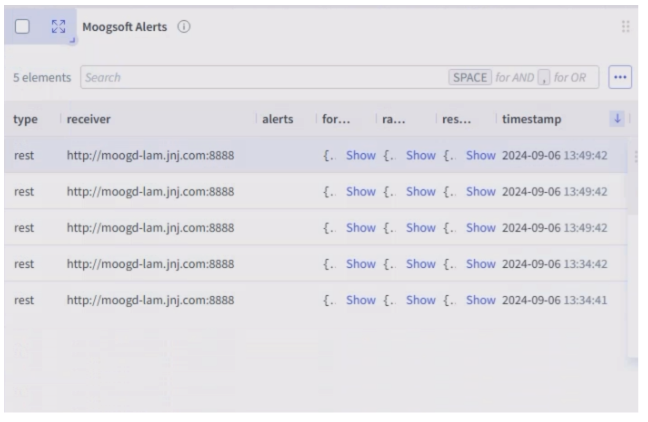Sort by the type column header
Image resolution: width=648 pixels, height=422 pixels.
26,119
